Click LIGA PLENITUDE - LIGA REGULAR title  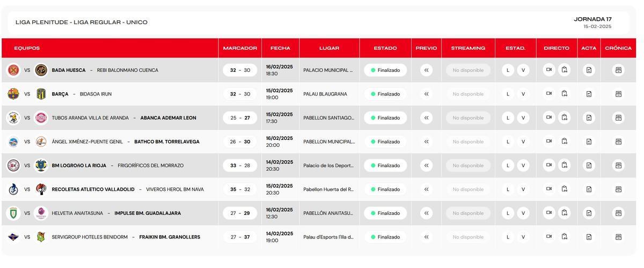tap(82, 23)
